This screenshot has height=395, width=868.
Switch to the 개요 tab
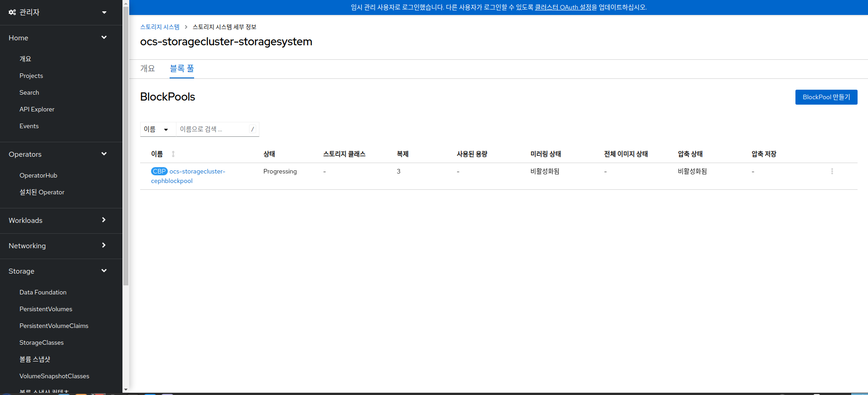[x=147, y=68]
